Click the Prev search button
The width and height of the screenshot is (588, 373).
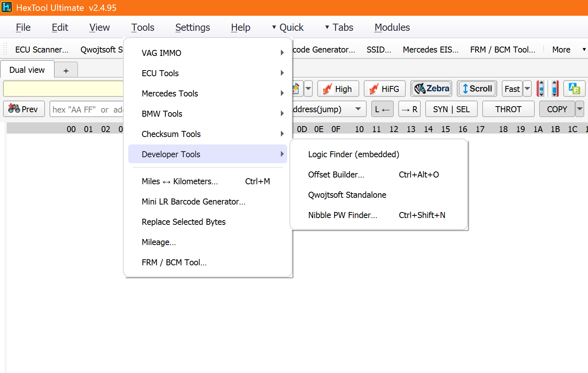click(24, 109)
